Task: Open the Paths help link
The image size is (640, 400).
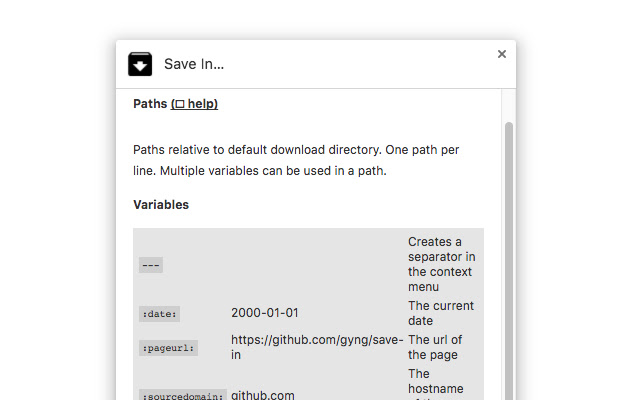Action: point(194,104)
